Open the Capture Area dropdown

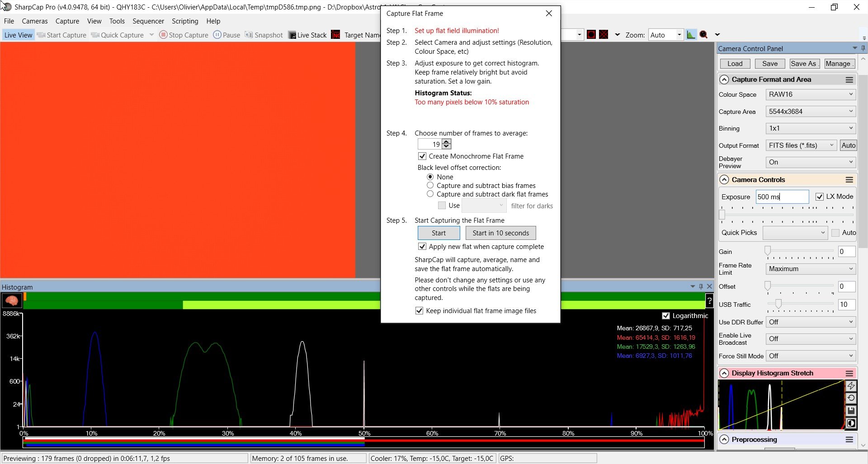coord(811,112)
